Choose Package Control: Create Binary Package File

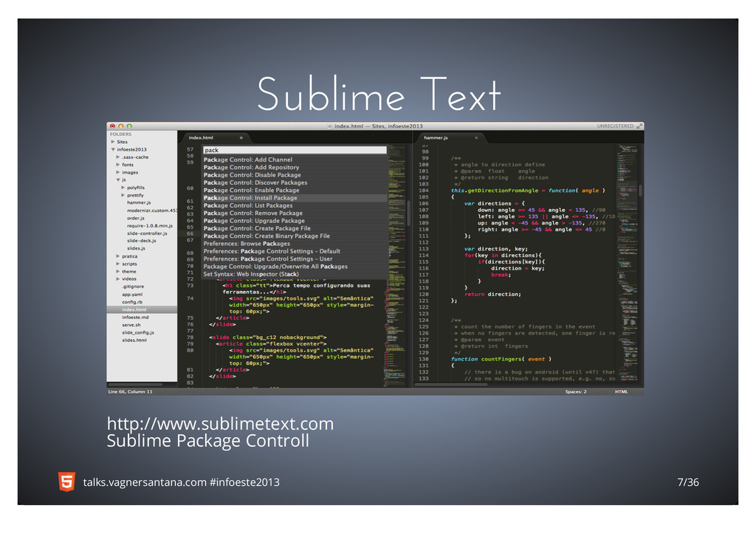(x=295, y=236)
